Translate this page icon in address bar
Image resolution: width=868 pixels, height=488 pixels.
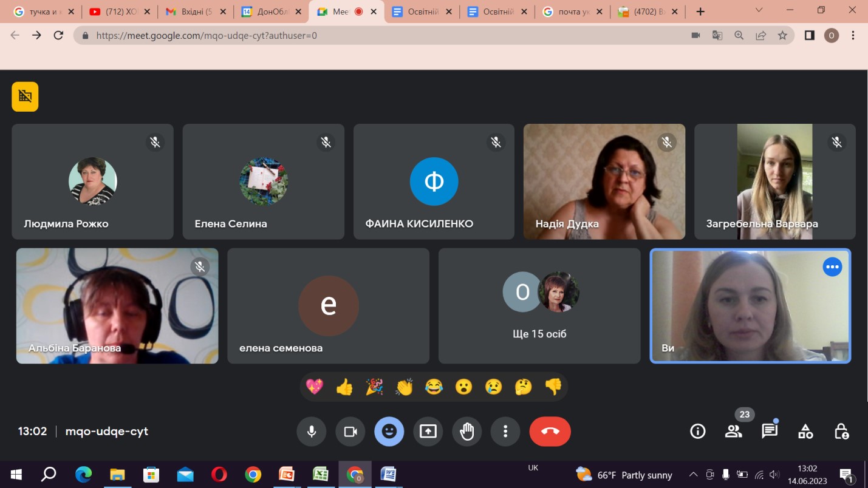[x=717, y=35]
